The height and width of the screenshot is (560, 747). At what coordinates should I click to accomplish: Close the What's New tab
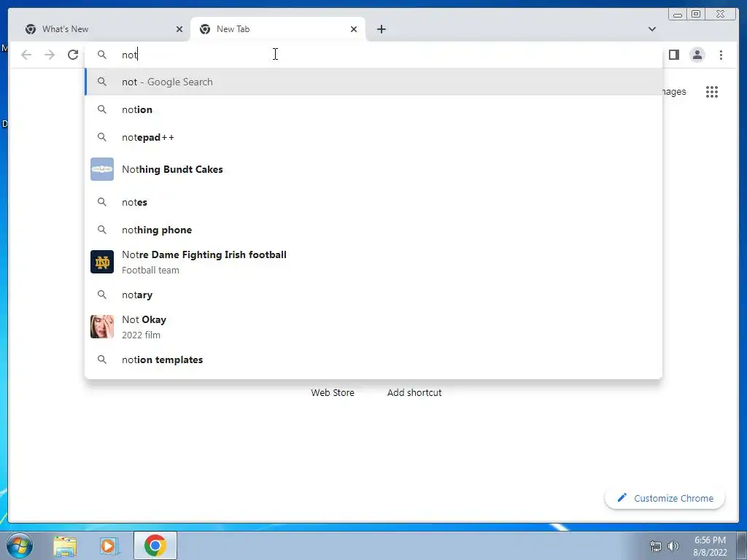(x=179, y=29)
